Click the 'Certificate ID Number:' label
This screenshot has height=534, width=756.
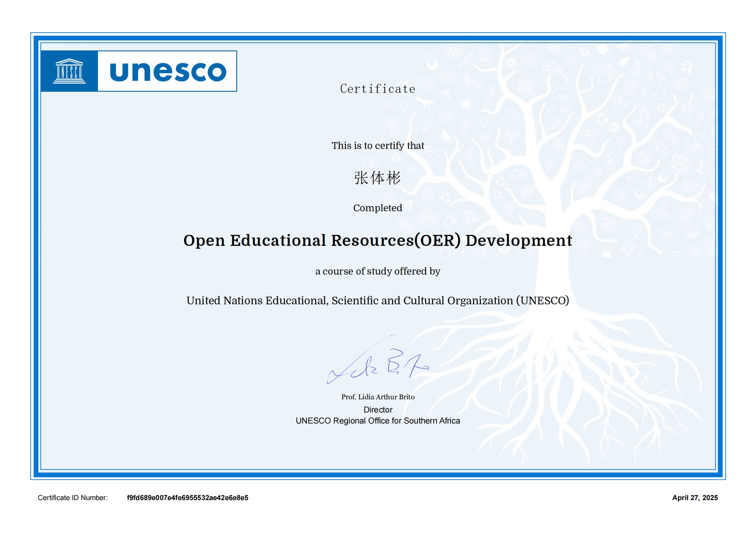(x=73, y=498)
